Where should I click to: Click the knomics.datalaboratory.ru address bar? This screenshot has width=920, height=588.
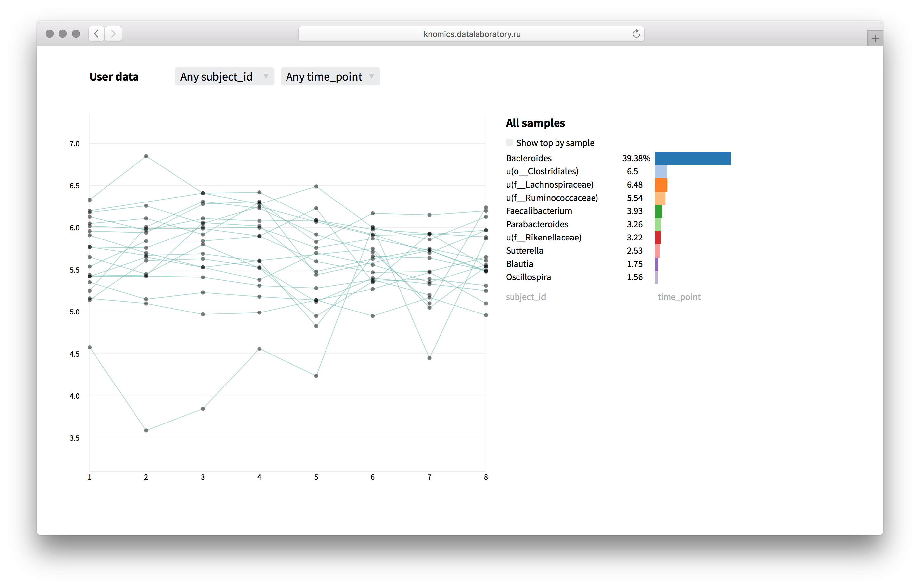pos(472,34)
